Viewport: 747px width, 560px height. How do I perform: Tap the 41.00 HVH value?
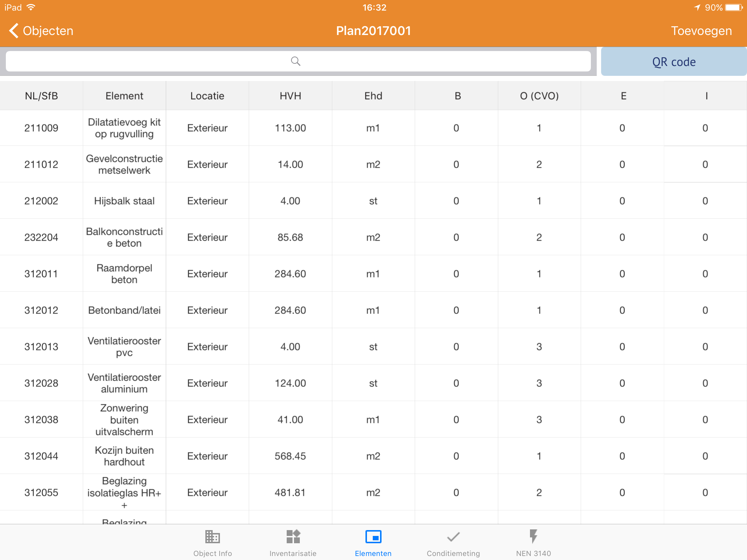(x=290, y=420)
